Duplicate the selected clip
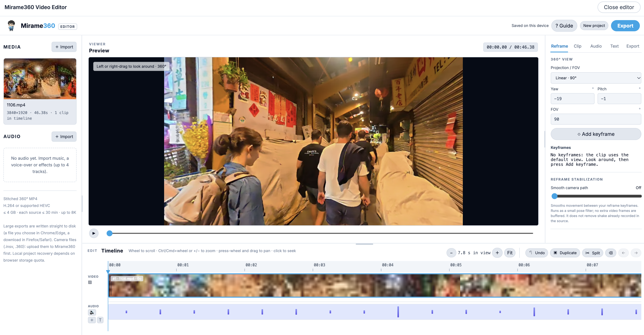The height and width of the screenshot is (335, 644). (x=565, y=253)
